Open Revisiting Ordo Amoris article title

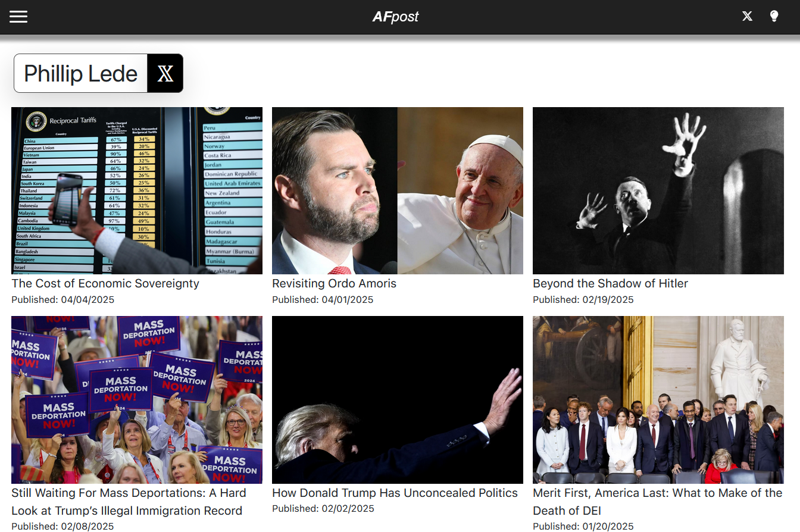click(334, 284)
